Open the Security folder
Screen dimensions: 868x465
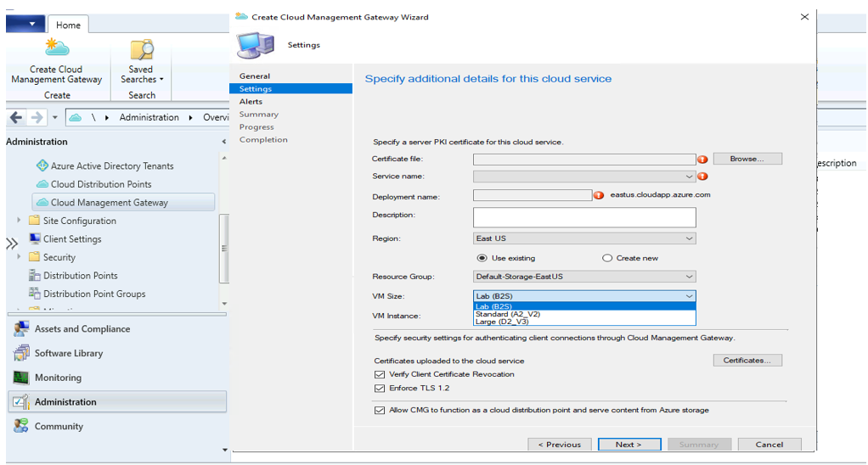coord(52,257)
